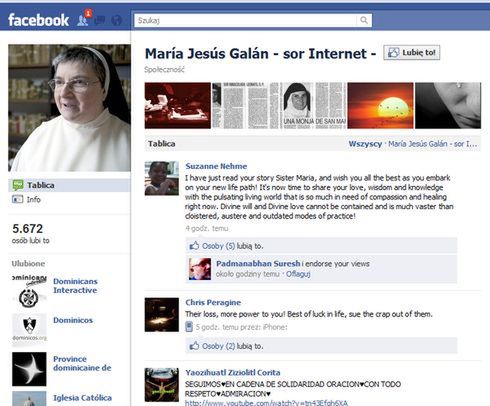
Task: Click the Facebook logo
Action: tap(38, 20)
